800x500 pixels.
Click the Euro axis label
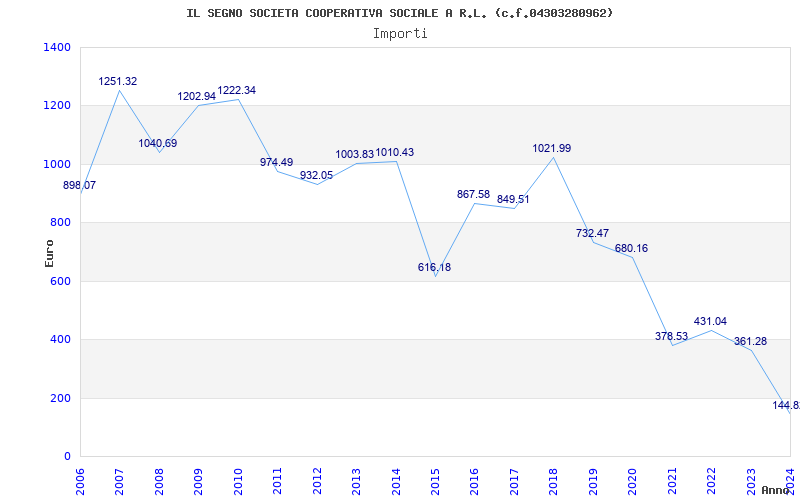pos(49,253)
